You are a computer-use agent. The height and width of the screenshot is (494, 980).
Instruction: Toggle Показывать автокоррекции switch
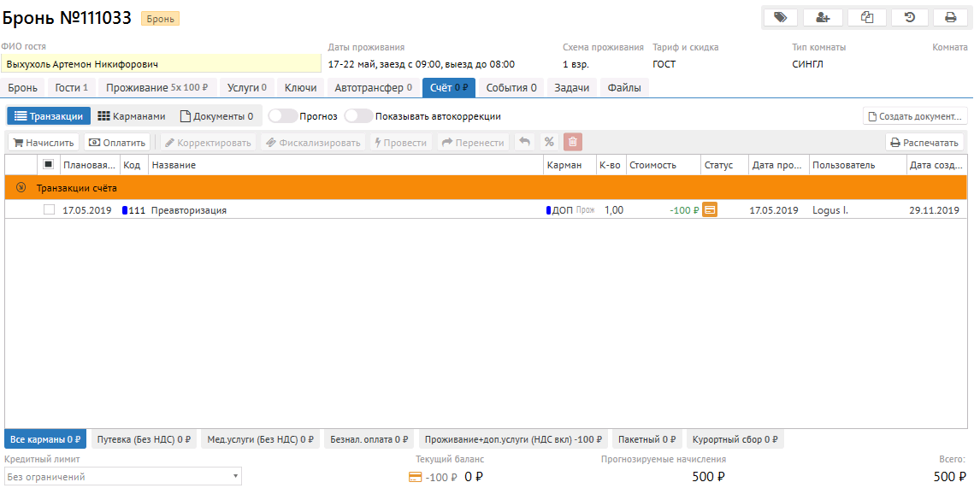358,116
